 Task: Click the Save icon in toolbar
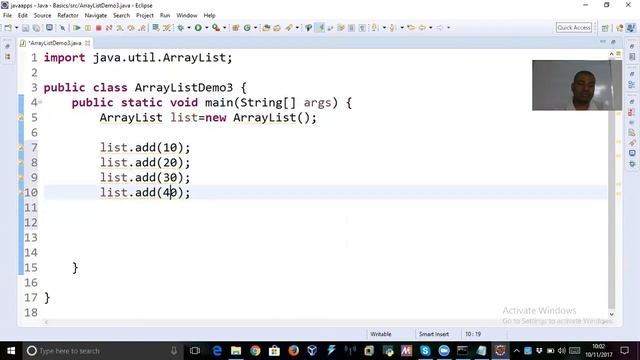pyautogui.click(x=25, y=28)
